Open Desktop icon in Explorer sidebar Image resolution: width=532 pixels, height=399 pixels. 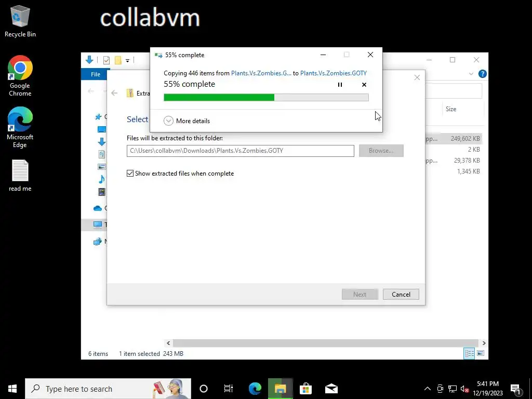[x=101, y=129]
